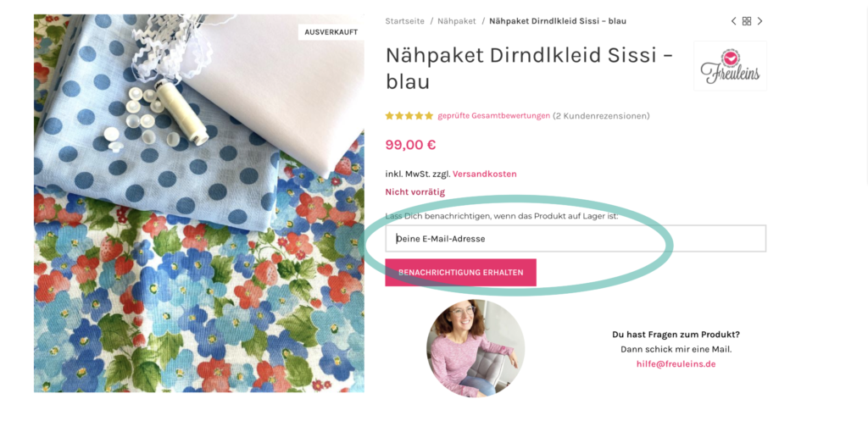
Task: Open the Versandkosten link
Action: pos(484,174)
